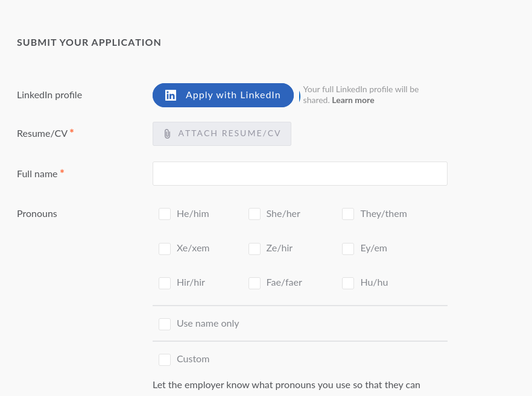Tick the They/them checkbox
Image resolution: width=532 pixels, height=396 pixels.
(x=348, y=214)
